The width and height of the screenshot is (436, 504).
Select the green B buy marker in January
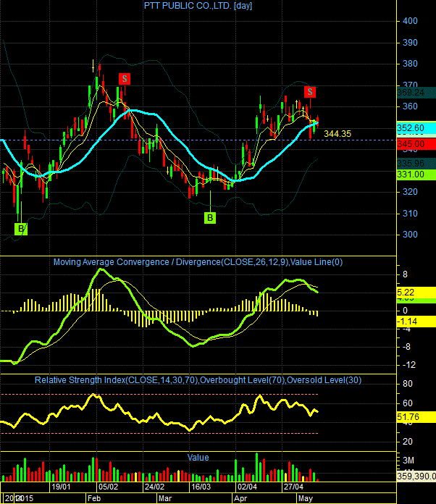coord(21,229)
